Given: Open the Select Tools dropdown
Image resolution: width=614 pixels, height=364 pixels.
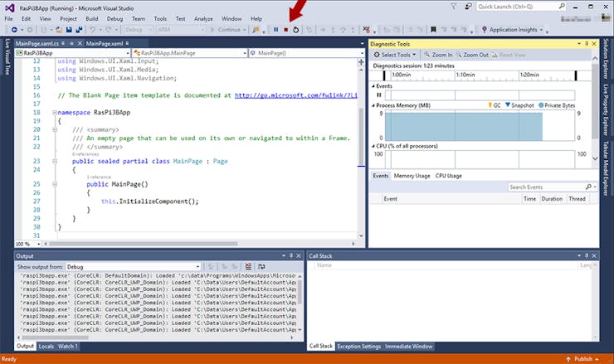Looking at the screenshot, I should pos(395,55).
